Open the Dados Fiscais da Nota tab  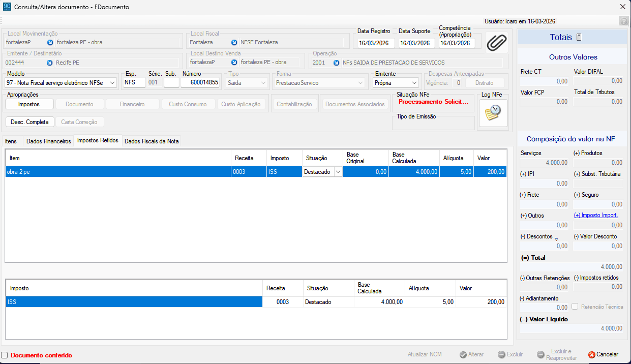pos(152,141)
